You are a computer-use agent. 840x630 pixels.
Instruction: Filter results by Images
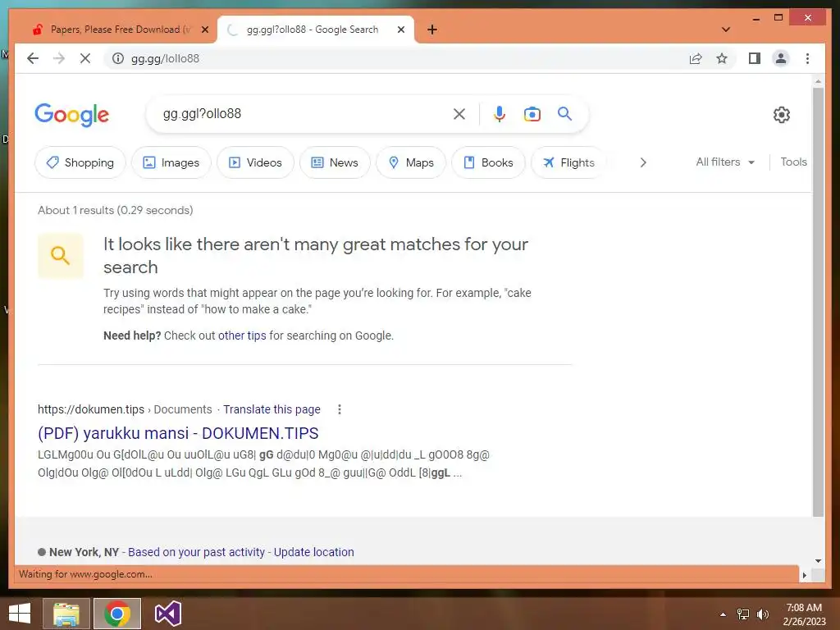pos(171,162)
